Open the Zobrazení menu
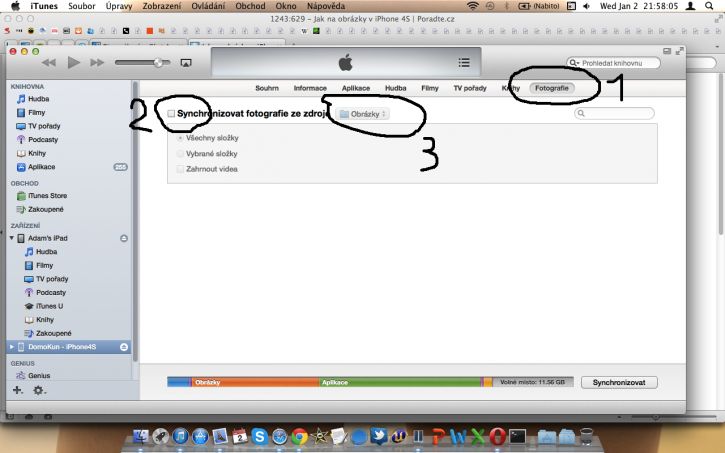The height and width of the screenshot is (453, 725). click(162, 6)
